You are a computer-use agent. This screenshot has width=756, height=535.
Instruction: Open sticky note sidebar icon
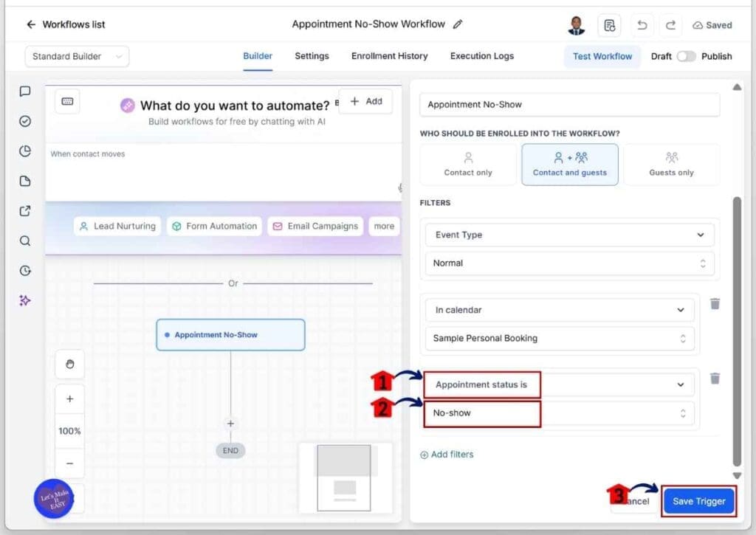coord(25,181)
